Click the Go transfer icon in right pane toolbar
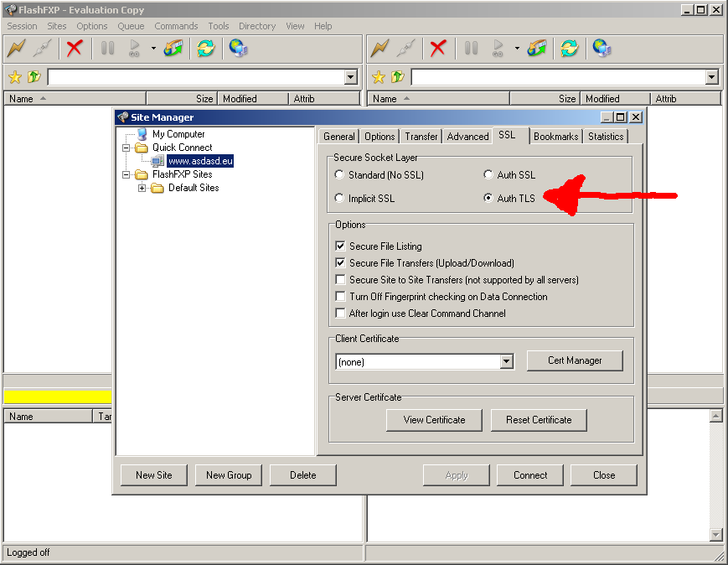 click(x=498, y=48)
